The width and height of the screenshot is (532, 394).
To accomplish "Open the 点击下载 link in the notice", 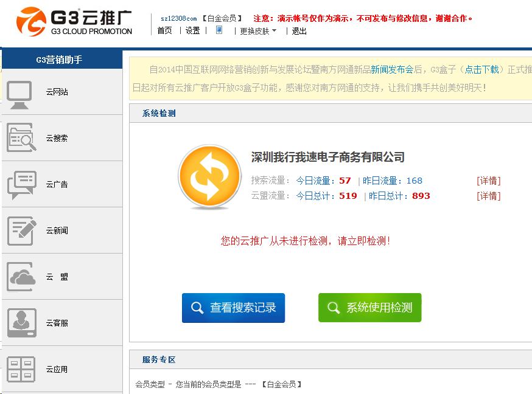I will click(x=481, y=70).
